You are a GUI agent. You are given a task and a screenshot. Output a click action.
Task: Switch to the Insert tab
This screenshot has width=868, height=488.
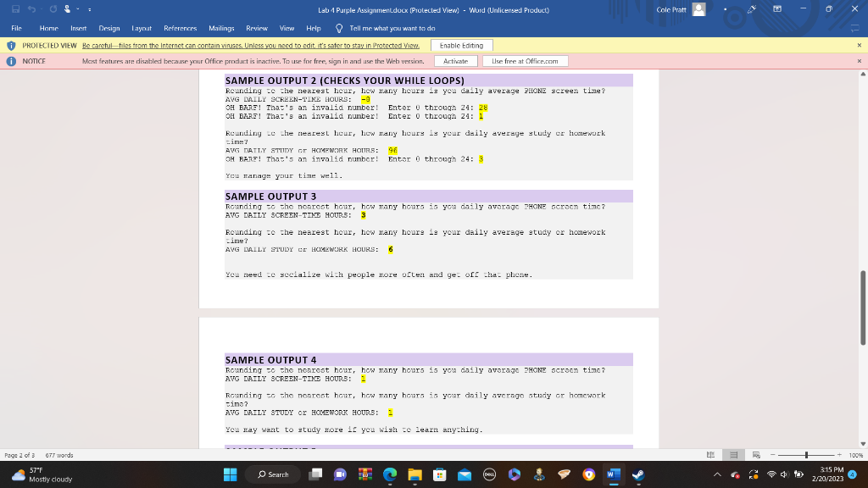click(x=78, y=28)
